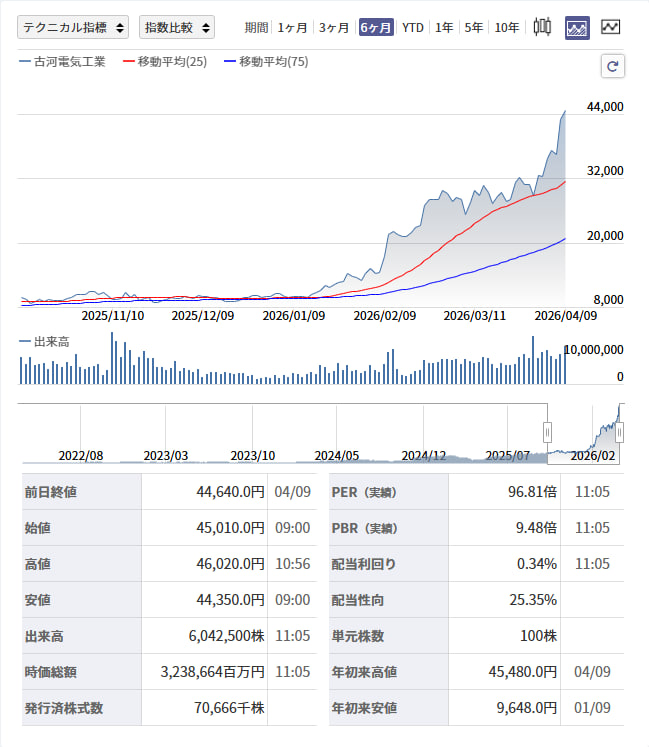The width and height of the screenshot is (649, 747).
Task: Click the 20,000 price axis label
Action: (605, 236)
